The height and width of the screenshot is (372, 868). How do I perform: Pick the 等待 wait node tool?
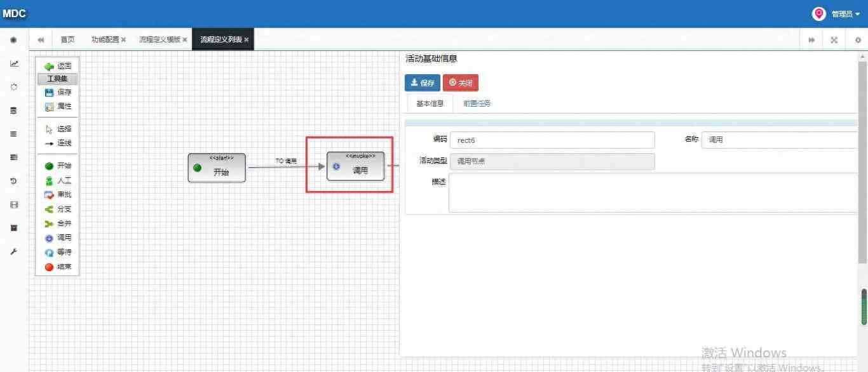(58, 252)
